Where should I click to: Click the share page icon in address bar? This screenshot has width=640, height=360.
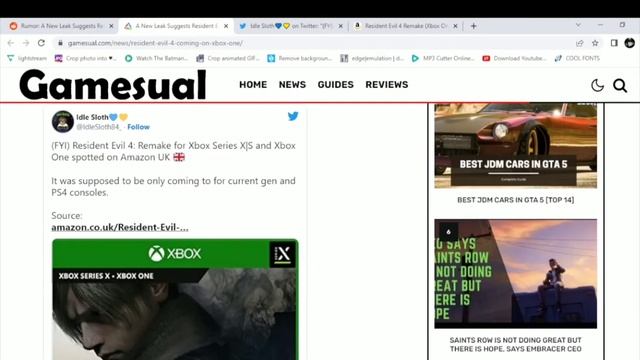[580, 43]
